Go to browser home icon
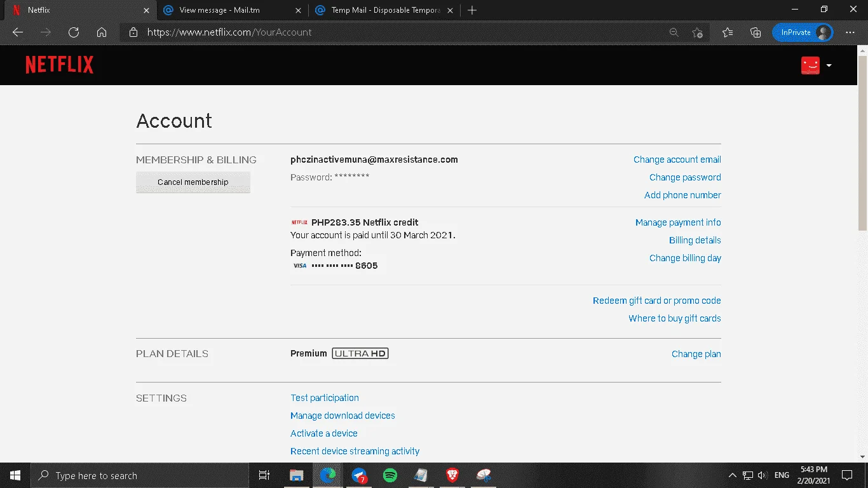 102,32
